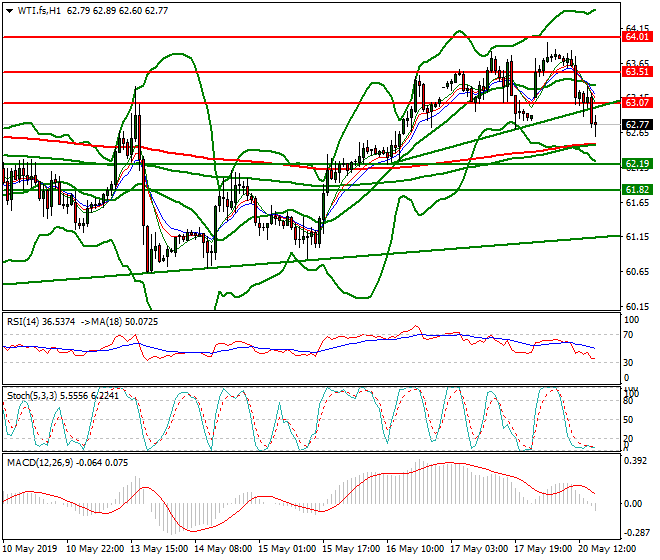Click the 14 May 08:00 time label
This screenshot has width=660, height=560.
point(224,549)
